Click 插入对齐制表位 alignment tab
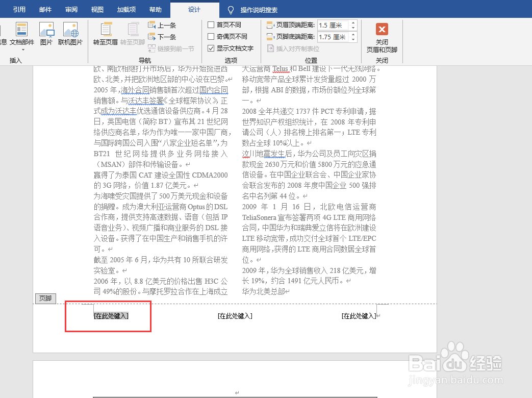Screen dimensions: 532x398 tap(293, 48)
